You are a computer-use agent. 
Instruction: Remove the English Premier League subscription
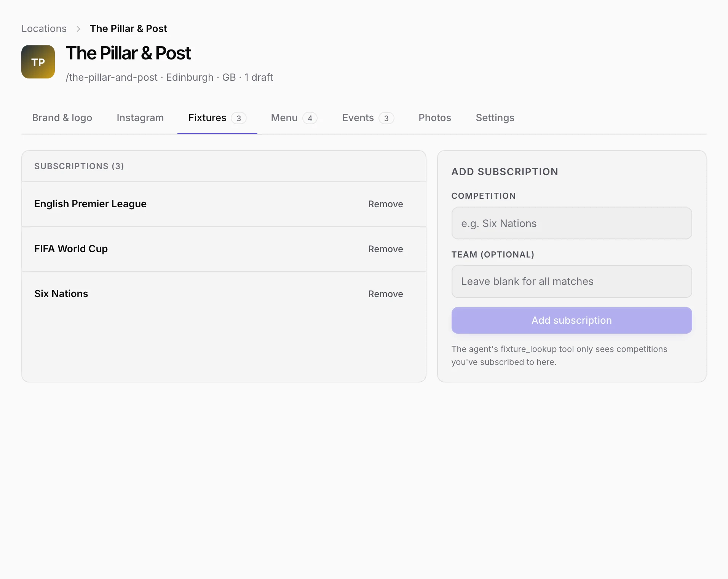[385, 204]
